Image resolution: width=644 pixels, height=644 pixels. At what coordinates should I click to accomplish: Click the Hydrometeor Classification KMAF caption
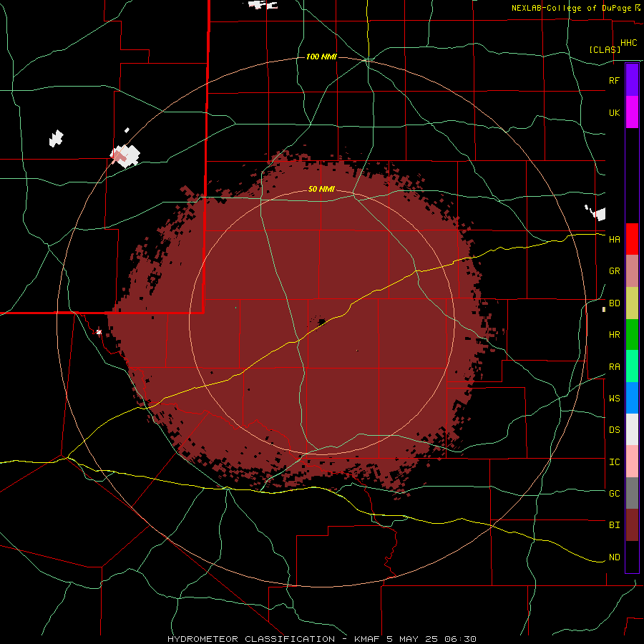(321, 639)
